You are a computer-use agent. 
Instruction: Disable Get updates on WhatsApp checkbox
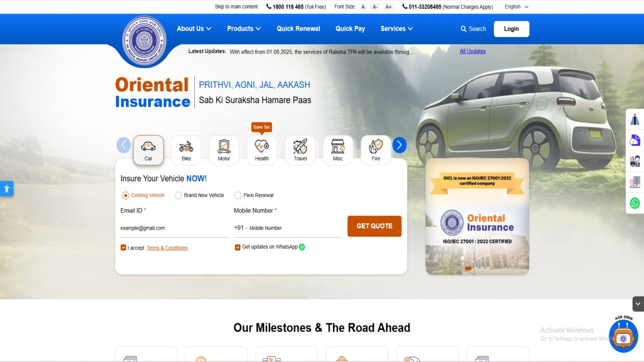238,247
